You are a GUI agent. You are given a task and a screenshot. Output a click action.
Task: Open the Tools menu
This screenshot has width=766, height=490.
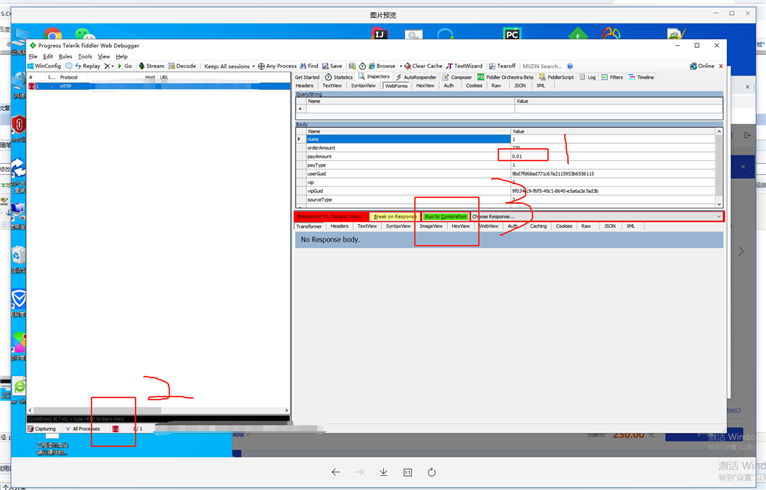point(85,57)
